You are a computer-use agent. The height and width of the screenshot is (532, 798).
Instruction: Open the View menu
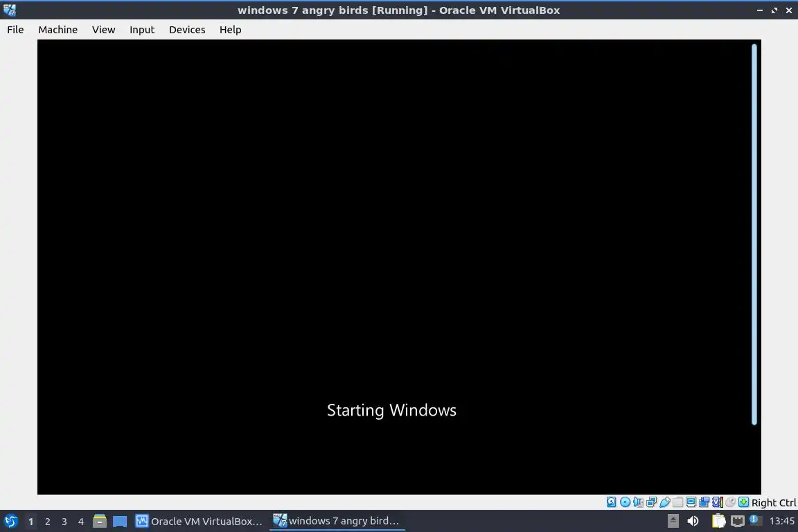pyautogui.click(x=103, y=30)
